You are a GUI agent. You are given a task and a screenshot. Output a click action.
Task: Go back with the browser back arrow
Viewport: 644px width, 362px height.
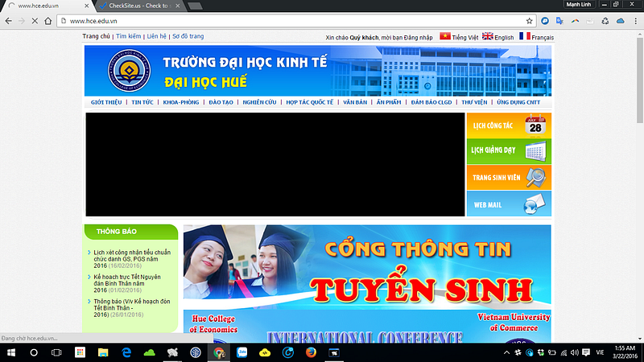pos(8,21)
